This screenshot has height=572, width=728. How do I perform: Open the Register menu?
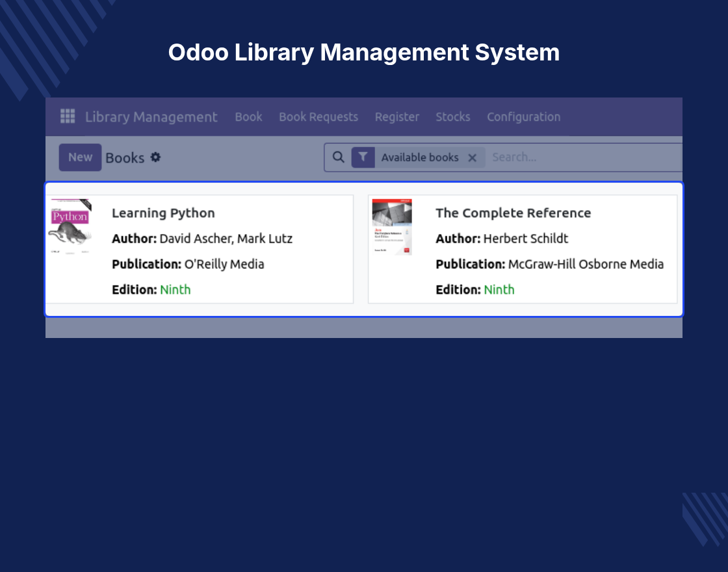tap(397, 117)
